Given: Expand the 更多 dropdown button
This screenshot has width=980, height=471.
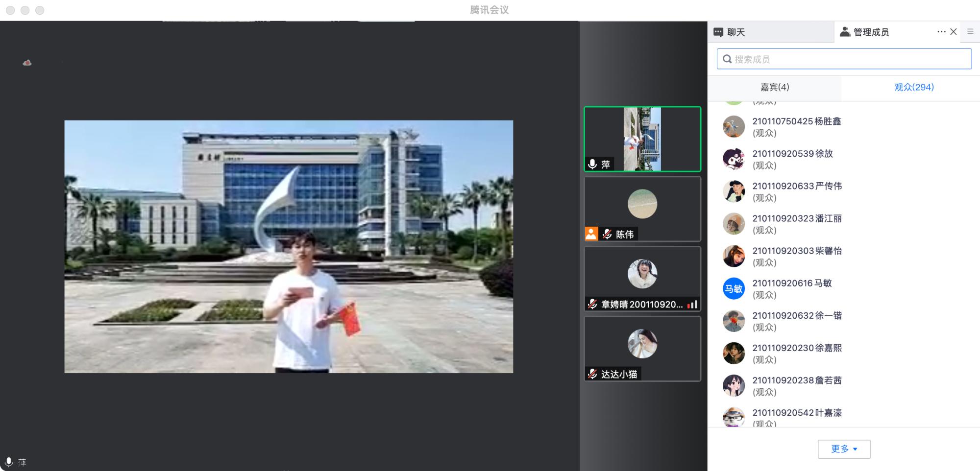Looking at the screenshot, I should pos(844,449).
